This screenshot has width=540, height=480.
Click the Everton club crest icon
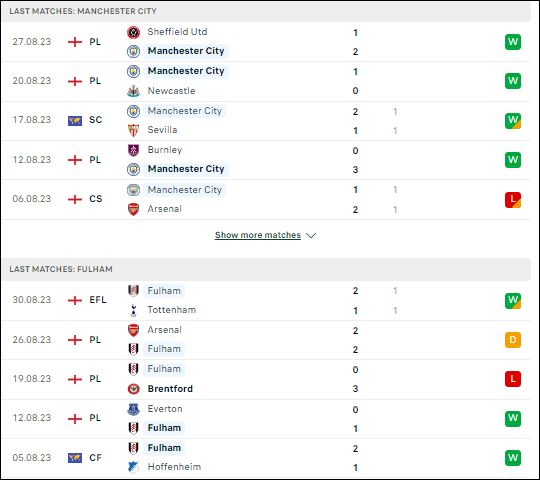[x=133, y=409]
